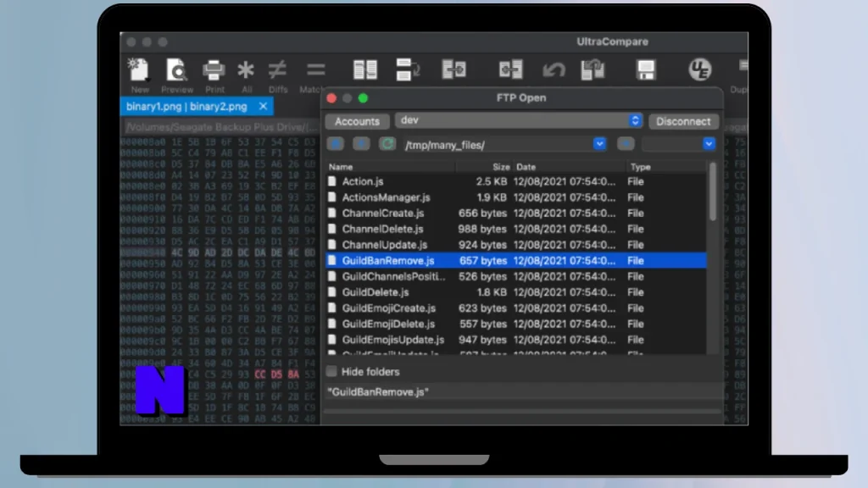This screenshot has width=868, height=488.
Task: Click the New document toolbar icon
Action: (x=138, y=69)
